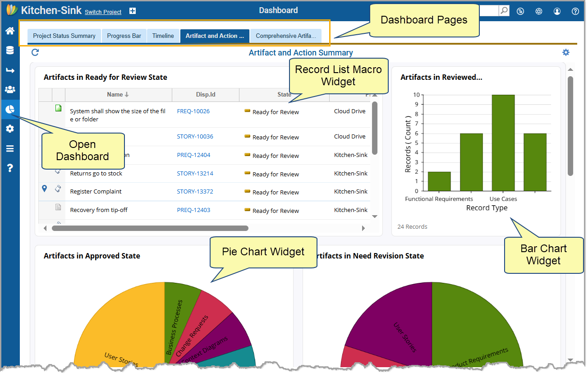Click the Switch Project link
588x378 pixels.
pos(103,12)
